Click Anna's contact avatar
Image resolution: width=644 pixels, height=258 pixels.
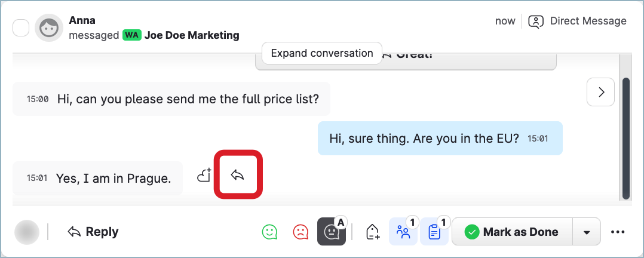(49, 27)
